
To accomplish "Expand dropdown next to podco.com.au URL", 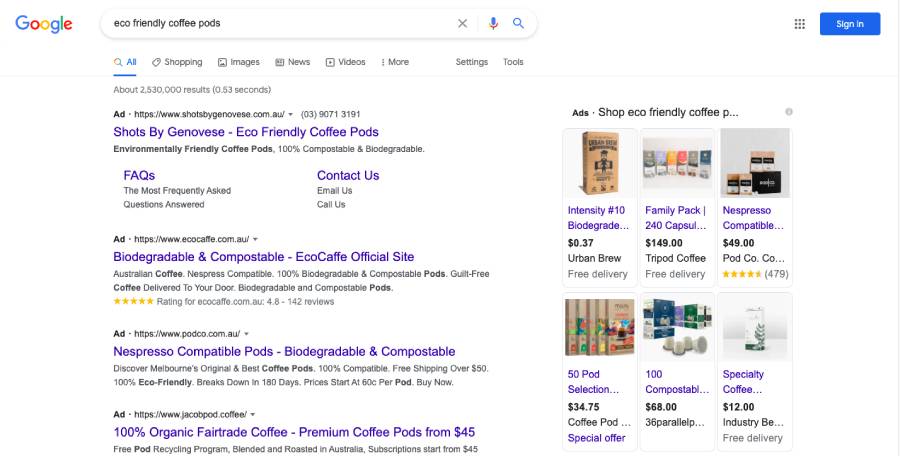I will click(x=246, y=334).
